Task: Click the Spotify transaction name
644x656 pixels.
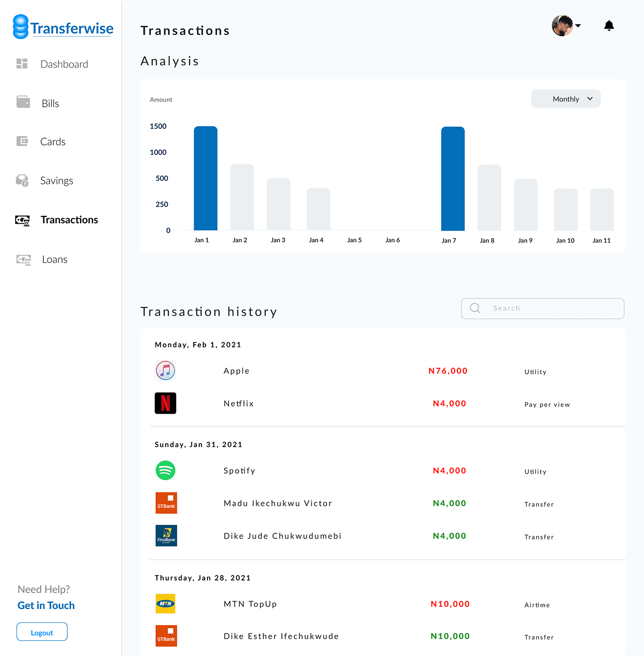Action: coord(239,471)
